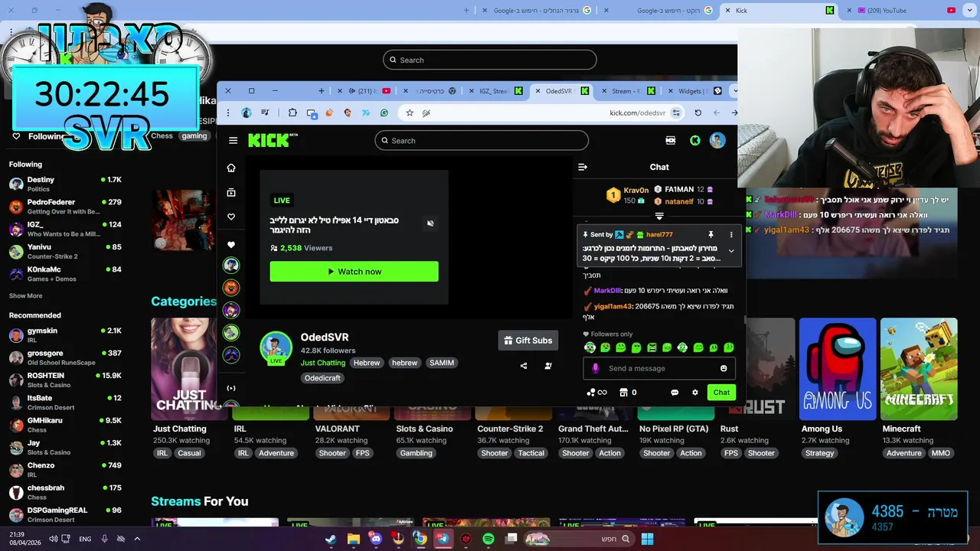This screenshot has height=551, width=980.
Task: Open chat settings gear icon
Action: (x=695, y=393)
